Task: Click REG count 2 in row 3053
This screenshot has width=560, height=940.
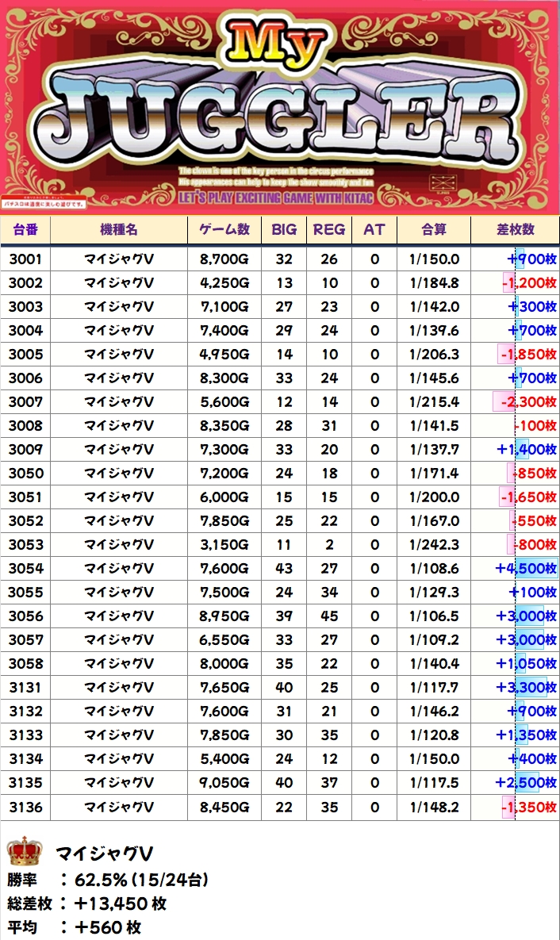Action: click(329, 545)
